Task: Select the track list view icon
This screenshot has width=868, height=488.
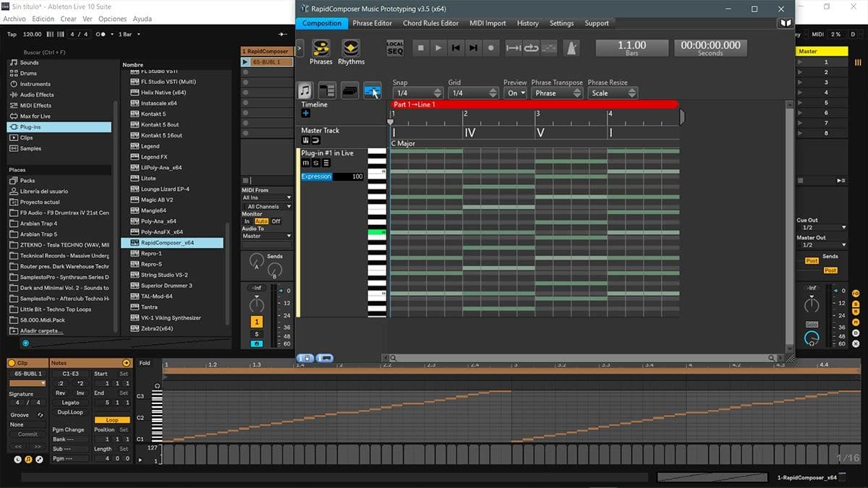Action: tap(327, 91)
